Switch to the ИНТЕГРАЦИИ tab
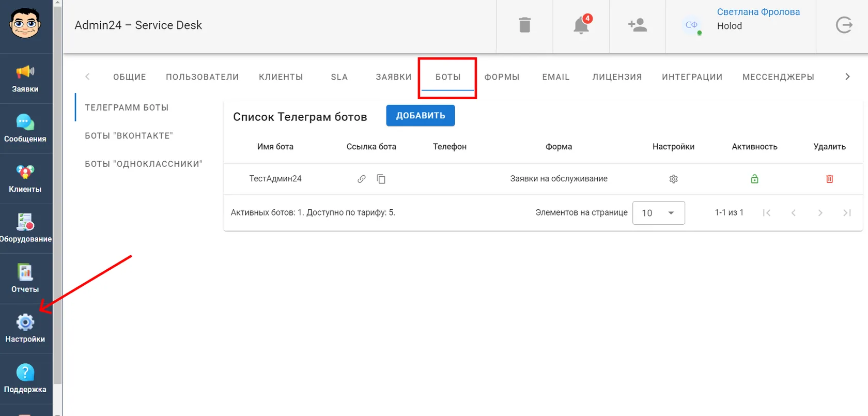Image resolution: width=868 pixels, height=416 pixels. click(x=692, y=77)
